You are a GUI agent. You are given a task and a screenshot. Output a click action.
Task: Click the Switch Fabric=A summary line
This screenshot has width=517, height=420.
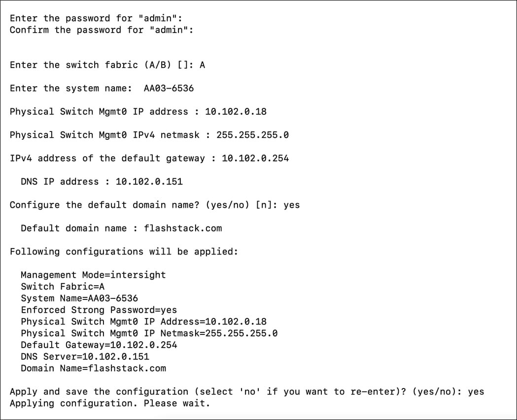tap(63, 287)
